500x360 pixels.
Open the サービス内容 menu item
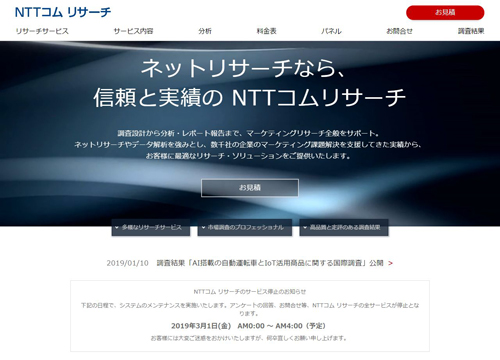(x=133, y=31)
